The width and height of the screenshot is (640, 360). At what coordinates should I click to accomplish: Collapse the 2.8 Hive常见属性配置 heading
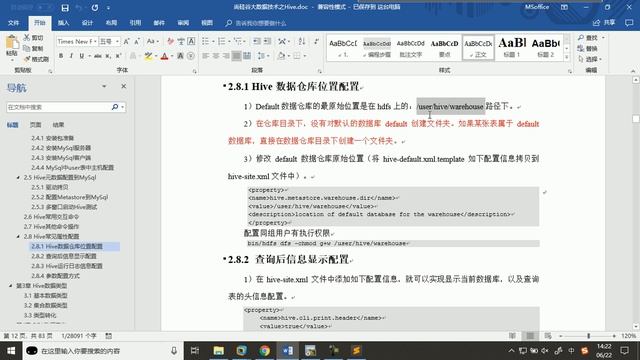pyautogui.click(x=18, y=236)
